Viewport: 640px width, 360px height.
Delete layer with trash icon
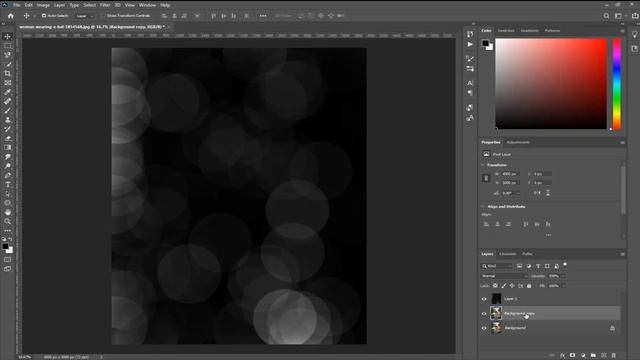614,356
